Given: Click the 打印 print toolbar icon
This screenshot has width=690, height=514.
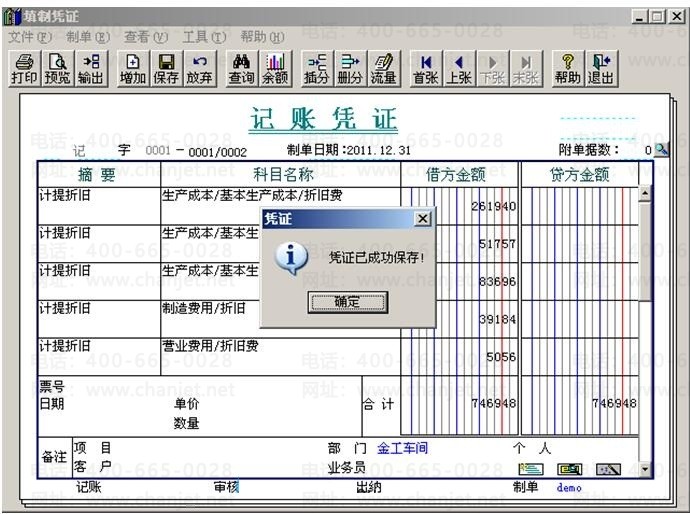Looking at the screenshot, I should (24, 69).
